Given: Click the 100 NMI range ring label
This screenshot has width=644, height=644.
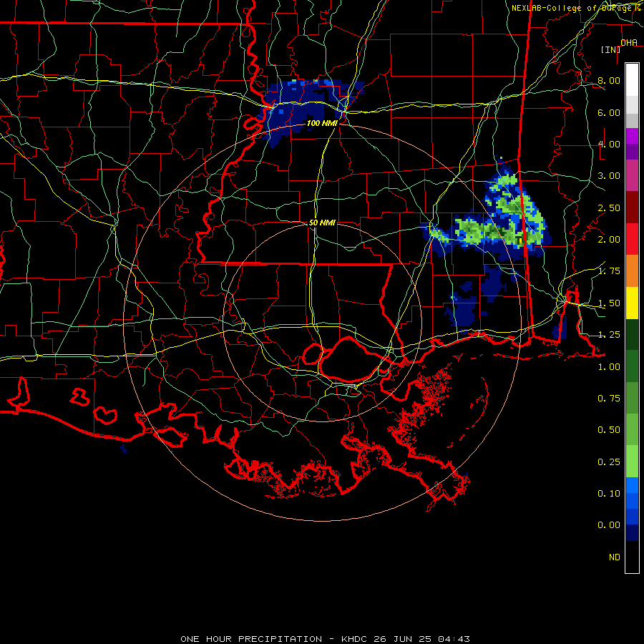Looking at the screenshot, I should (x=322, y=123).
